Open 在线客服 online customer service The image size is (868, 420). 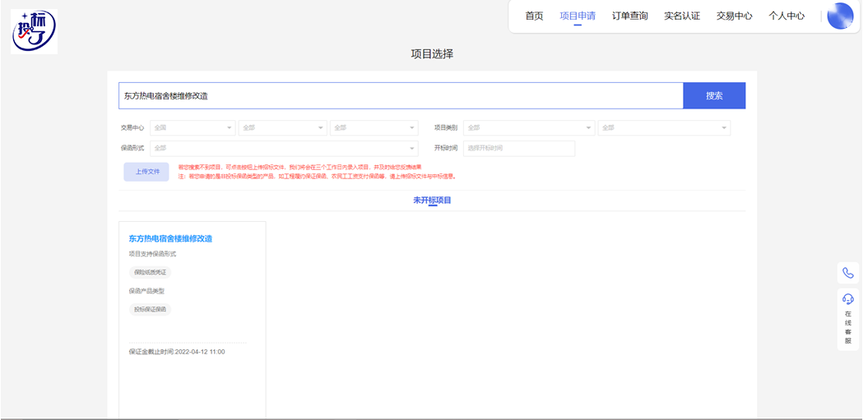coord(847,320)
